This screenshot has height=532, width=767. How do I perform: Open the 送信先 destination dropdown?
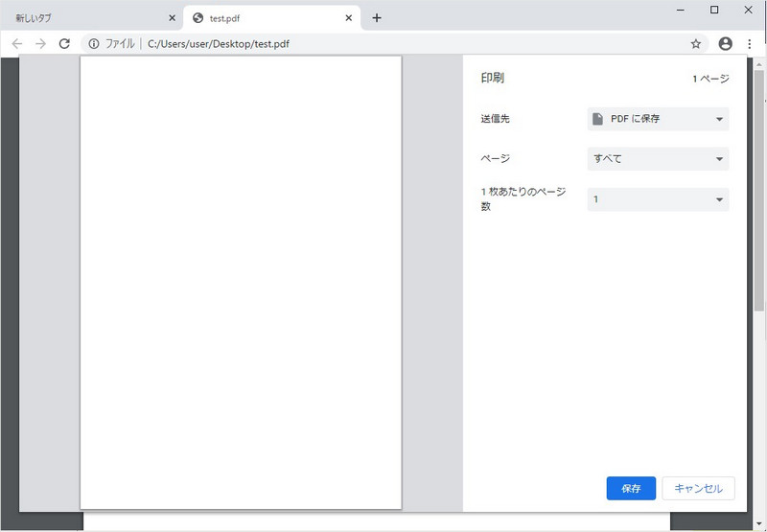coord(658,119)
